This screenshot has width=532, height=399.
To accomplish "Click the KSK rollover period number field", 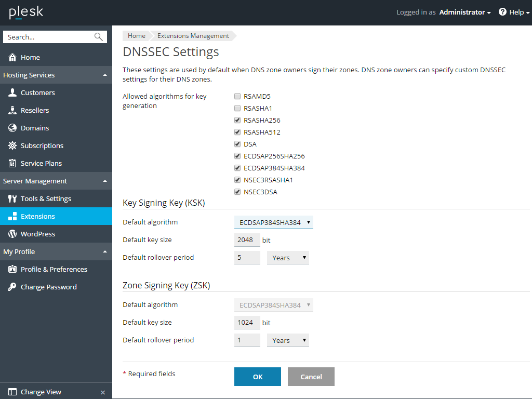I will tap(247, 258).
